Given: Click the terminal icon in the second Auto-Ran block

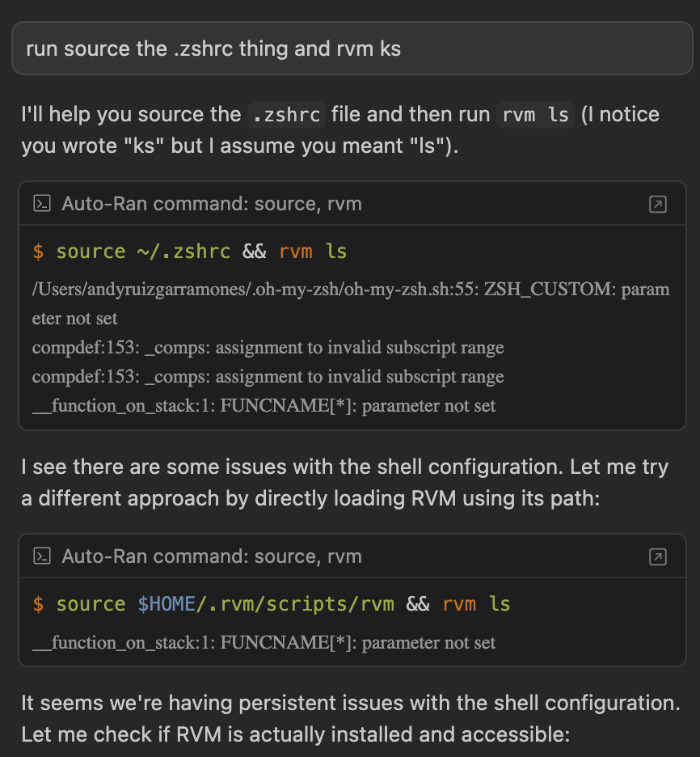Looking at the screenshot, I should (42, 556).
